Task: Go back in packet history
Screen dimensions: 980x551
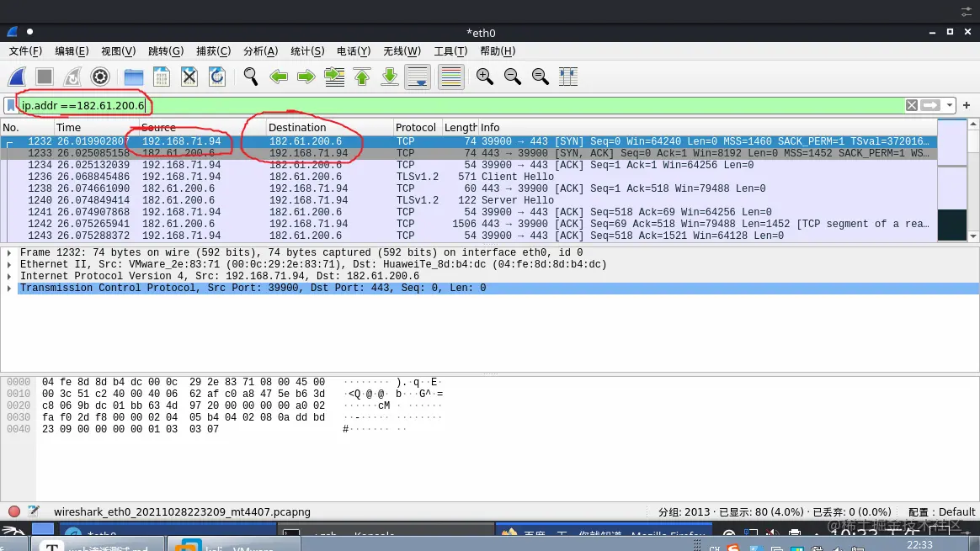Action: pyautogui.click(x=278, y=77)
